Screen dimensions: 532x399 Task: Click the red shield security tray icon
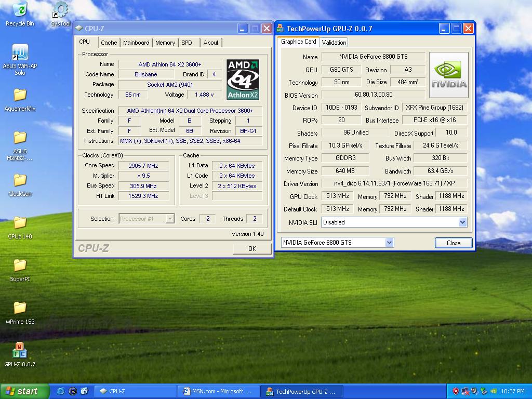(x=456, y=391)
